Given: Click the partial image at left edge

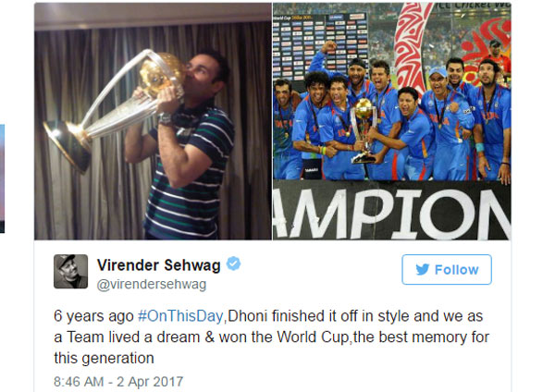Looking at the screenshot, I should click(2, 178).
